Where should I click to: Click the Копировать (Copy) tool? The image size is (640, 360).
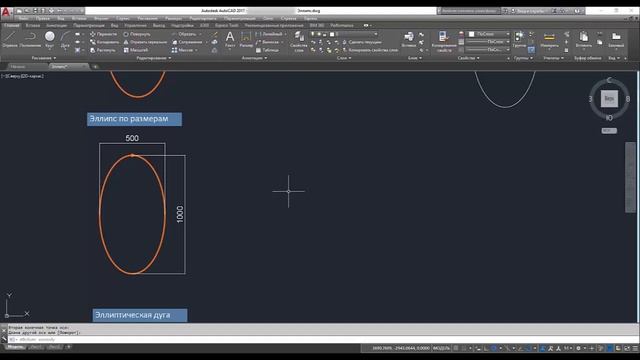(104, 42)
